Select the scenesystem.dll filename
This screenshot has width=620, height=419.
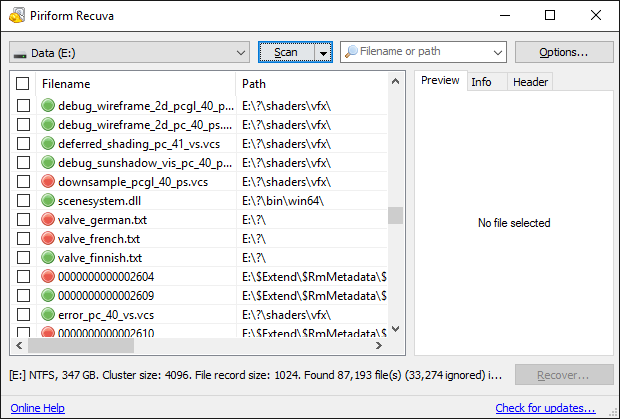click(99, 201)
